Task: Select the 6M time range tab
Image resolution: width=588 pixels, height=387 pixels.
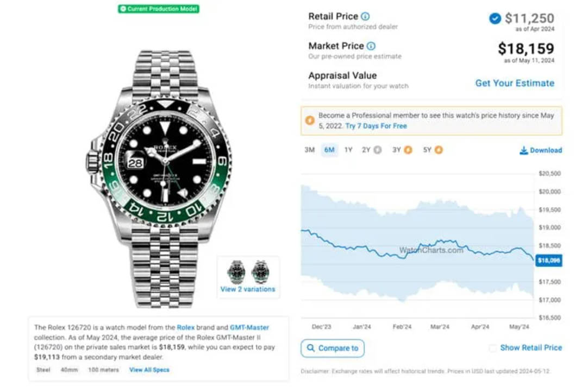Action: pyautogui.click(x=329, y=150)
